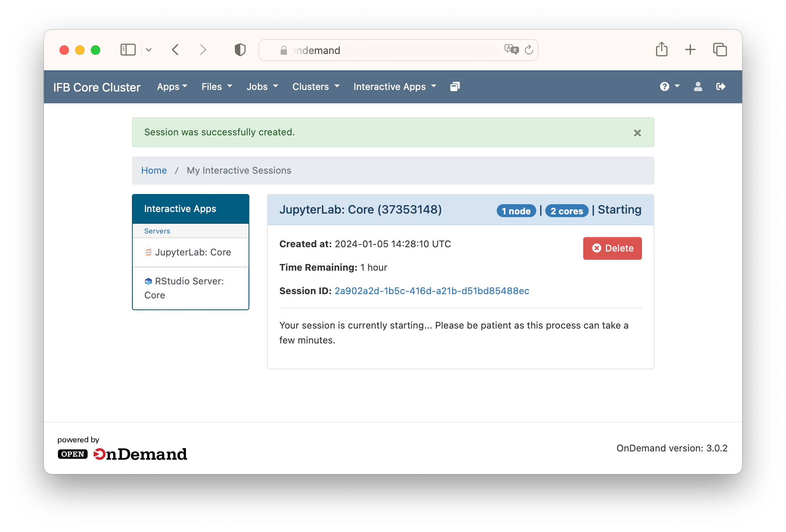The width and height of the screenshot is (786, 532).
Task: Click the Time Remaining 1 hour text
Action: tap(333, 268)
